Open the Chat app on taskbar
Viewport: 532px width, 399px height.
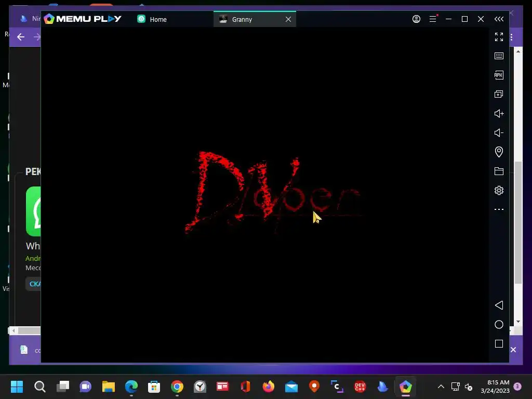[x=86, y=387]
